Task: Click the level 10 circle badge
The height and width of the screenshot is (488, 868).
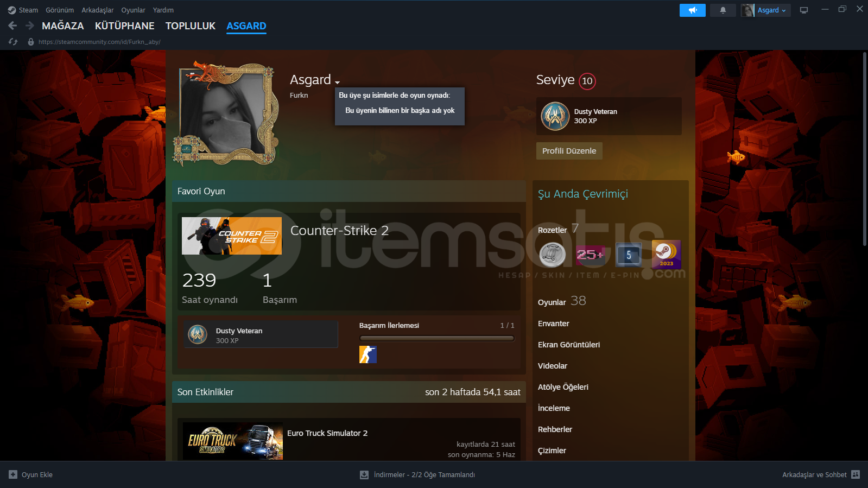Action: tap(587, 81)
